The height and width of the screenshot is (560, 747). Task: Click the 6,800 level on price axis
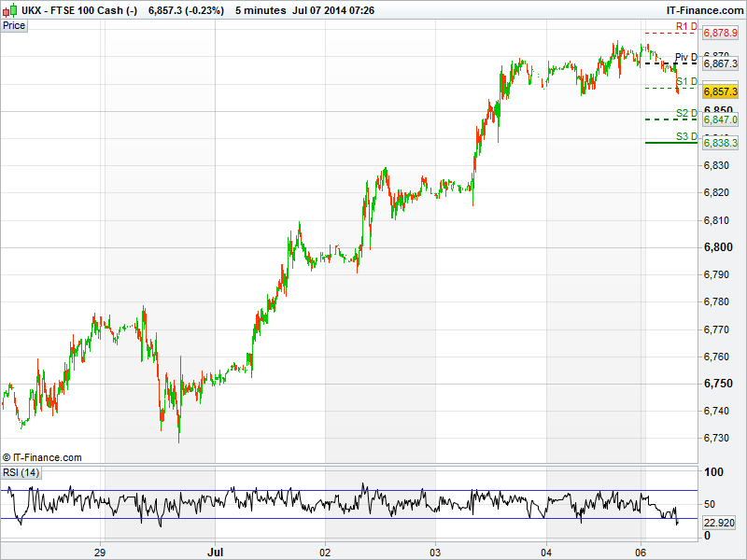click(x=717, y=247)
